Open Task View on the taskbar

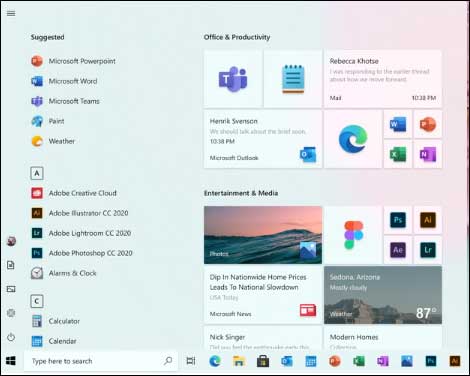click(x=191, y=361)
